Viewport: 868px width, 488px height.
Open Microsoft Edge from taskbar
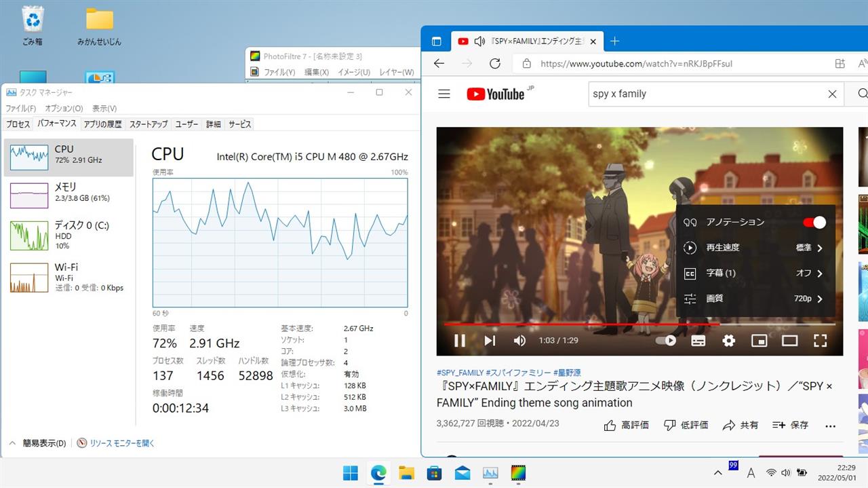(378, 472)
